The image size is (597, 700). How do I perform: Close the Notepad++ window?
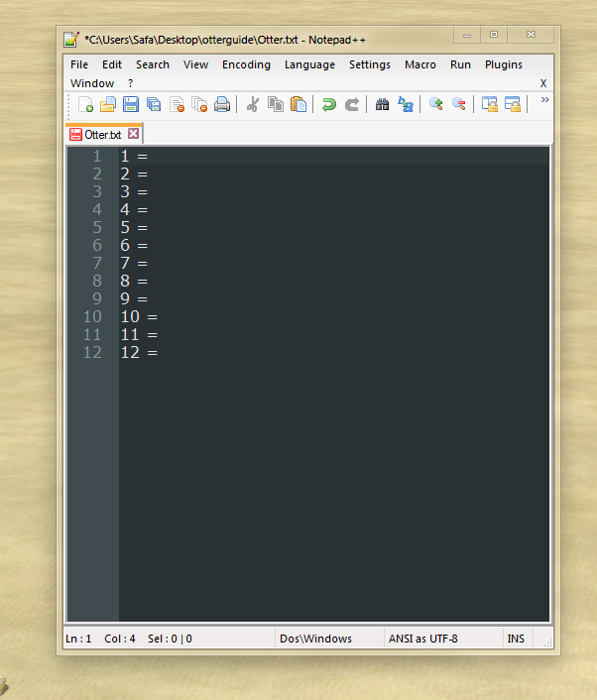pos(531,35)
